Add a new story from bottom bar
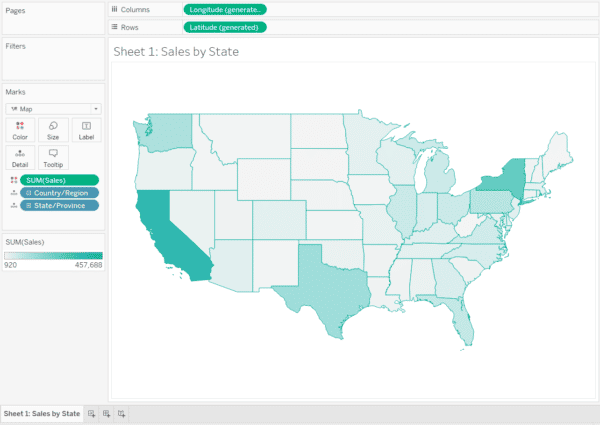The image size is (600, 425). point(121,413)
